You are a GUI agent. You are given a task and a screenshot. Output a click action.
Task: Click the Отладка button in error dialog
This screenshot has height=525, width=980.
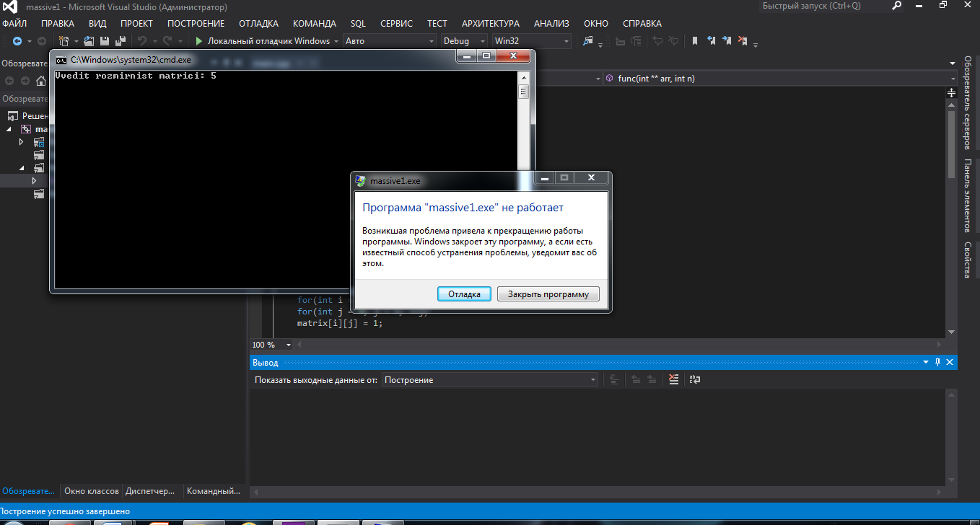464,294
